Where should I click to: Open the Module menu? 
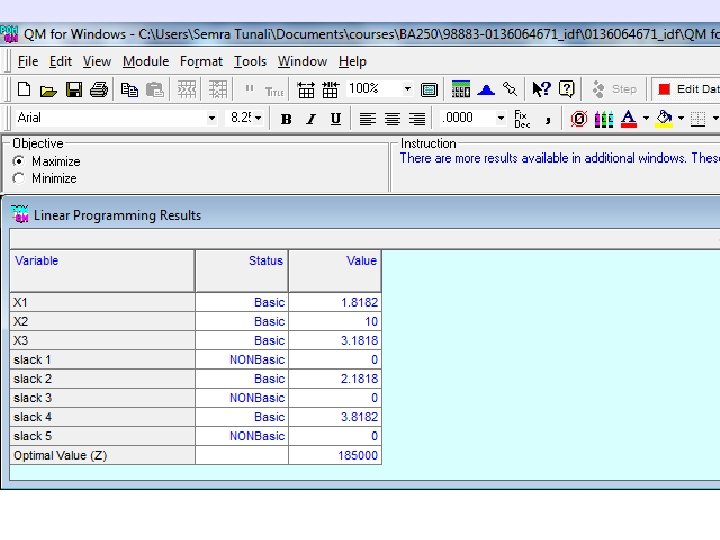[x=146, y=61]
